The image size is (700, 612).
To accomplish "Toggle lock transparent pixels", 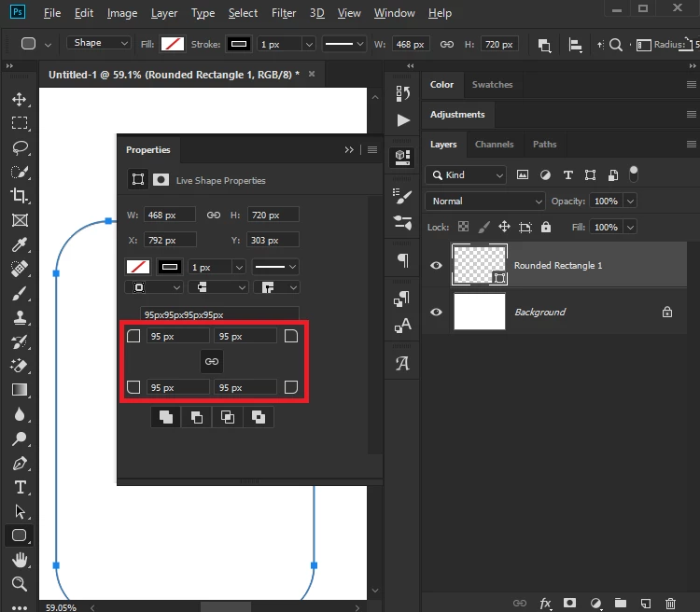I will click(x=463, y=227).
